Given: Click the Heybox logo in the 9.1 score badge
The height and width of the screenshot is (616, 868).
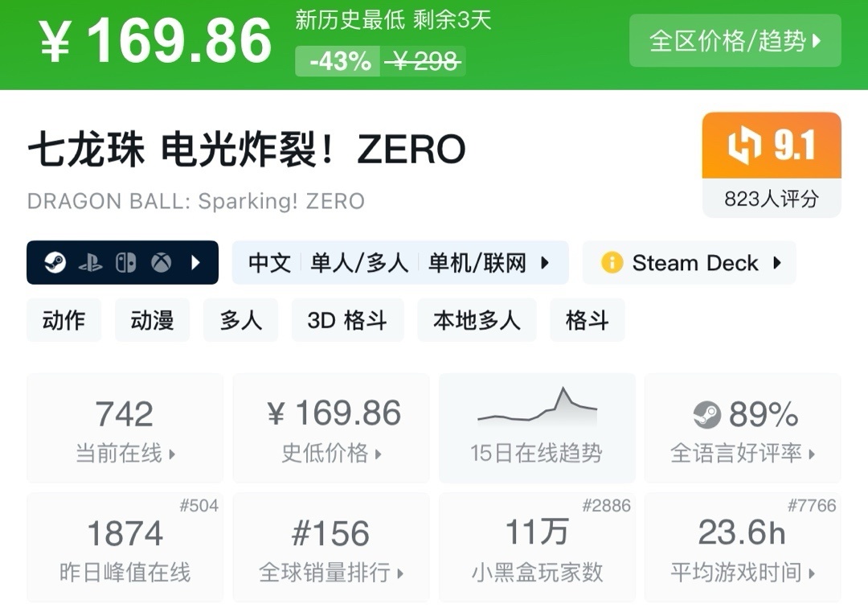Looking at the screenshot, I should click(x=743, y=146).
